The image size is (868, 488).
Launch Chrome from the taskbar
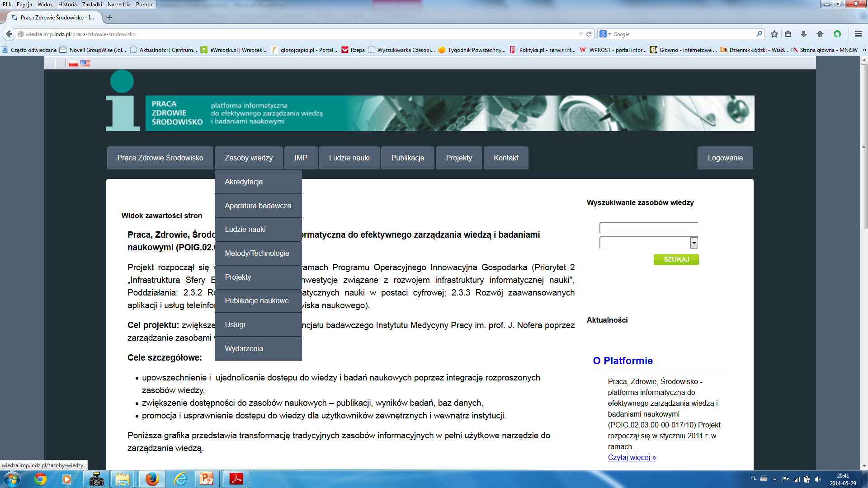click(40, 479)
